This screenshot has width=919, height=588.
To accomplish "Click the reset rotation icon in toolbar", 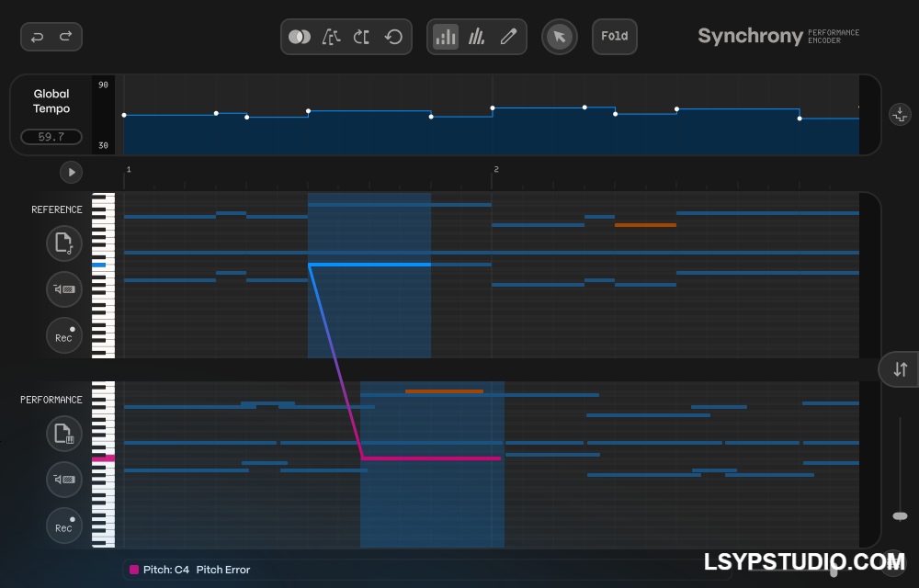I will 393,37.
